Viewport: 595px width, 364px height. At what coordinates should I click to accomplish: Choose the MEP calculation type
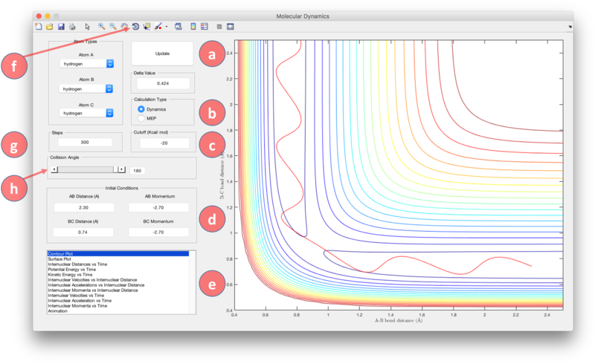[x=142, y=118]
